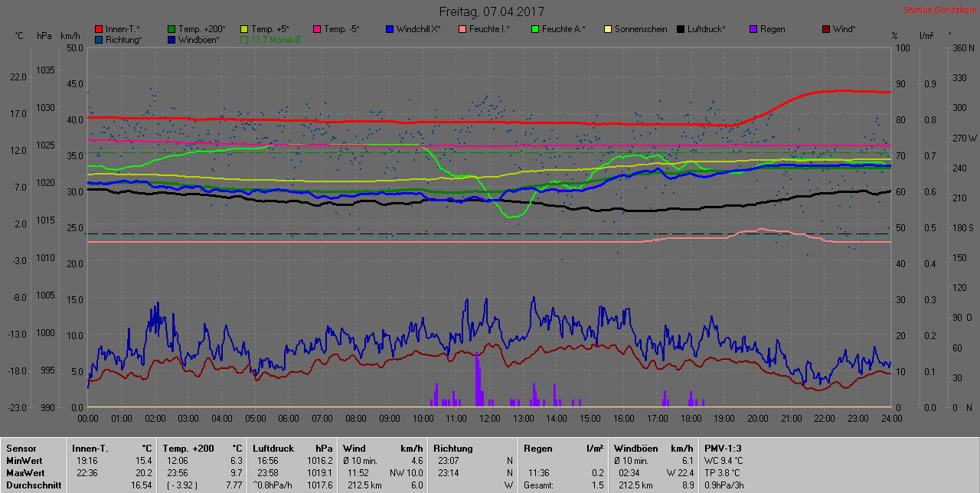Click the max wind value NW 10.0
The height and width of the screenshot is (493, 980).
[x=407, y=472]
